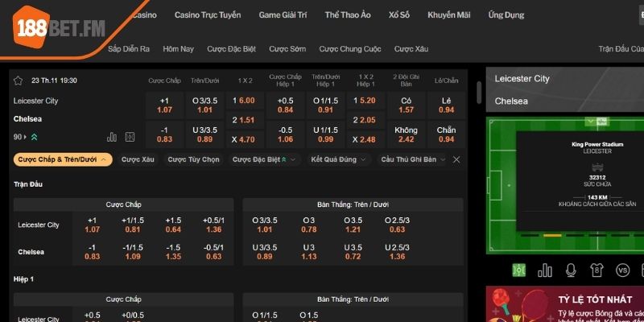644x322 pixels.
Task: Switch to Cược Sớm tab
Action: pyautogui.click(x=287, y=49)
